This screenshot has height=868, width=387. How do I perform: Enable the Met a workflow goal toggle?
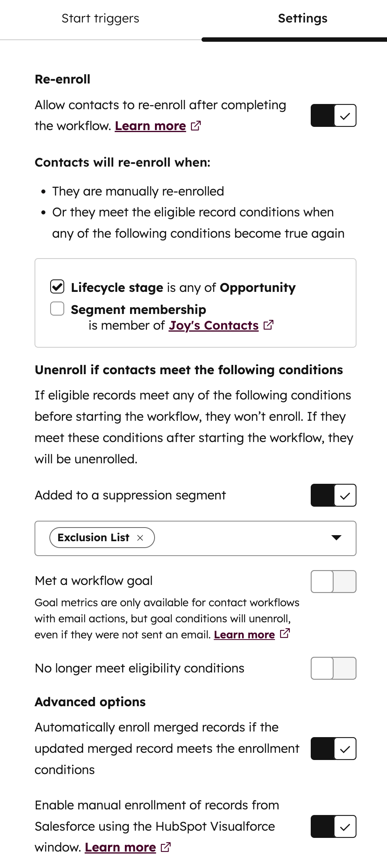click(333, 581)
